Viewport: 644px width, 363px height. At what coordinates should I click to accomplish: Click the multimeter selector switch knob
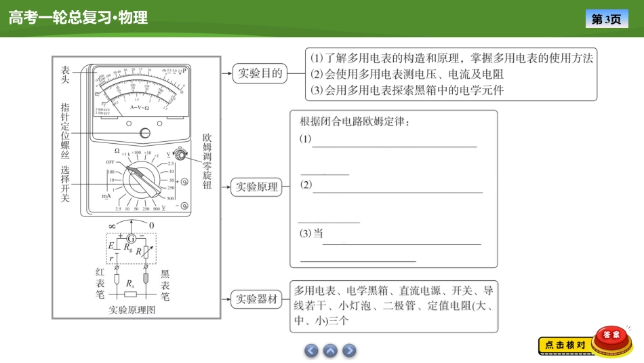141,181
